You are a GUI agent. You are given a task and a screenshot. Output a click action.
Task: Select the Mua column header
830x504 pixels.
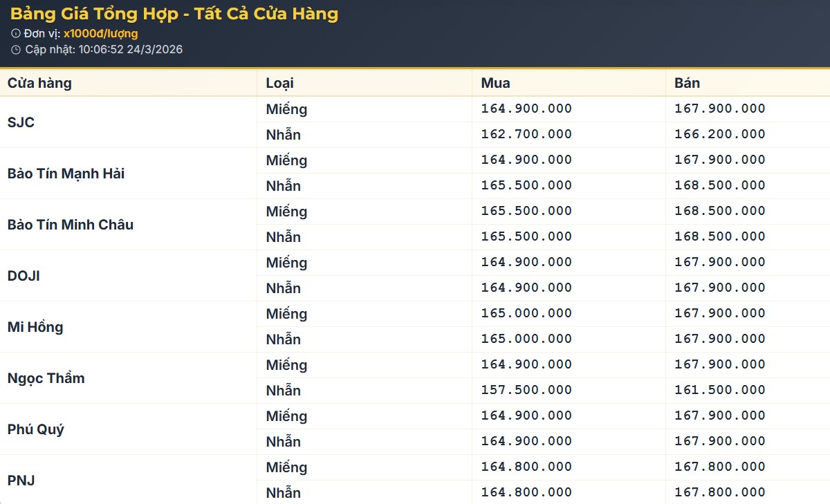pos(495,83)
